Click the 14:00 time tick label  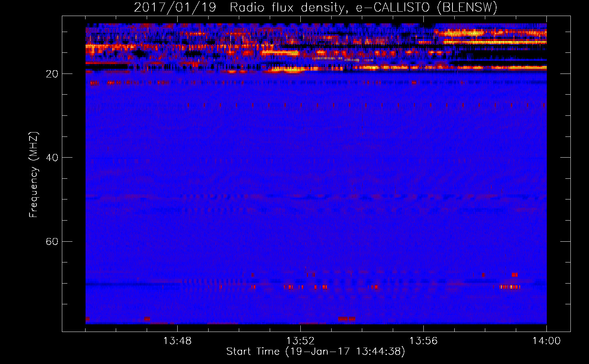546,341
